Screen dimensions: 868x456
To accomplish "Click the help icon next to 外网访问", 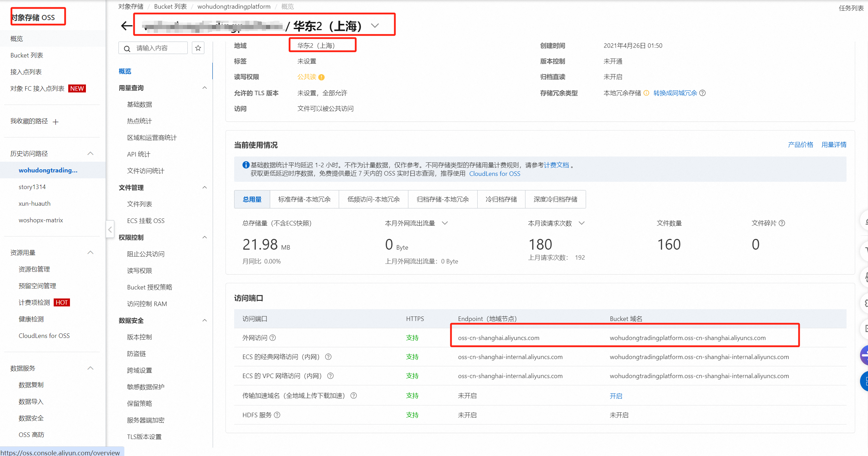I will tap(273, 338).
